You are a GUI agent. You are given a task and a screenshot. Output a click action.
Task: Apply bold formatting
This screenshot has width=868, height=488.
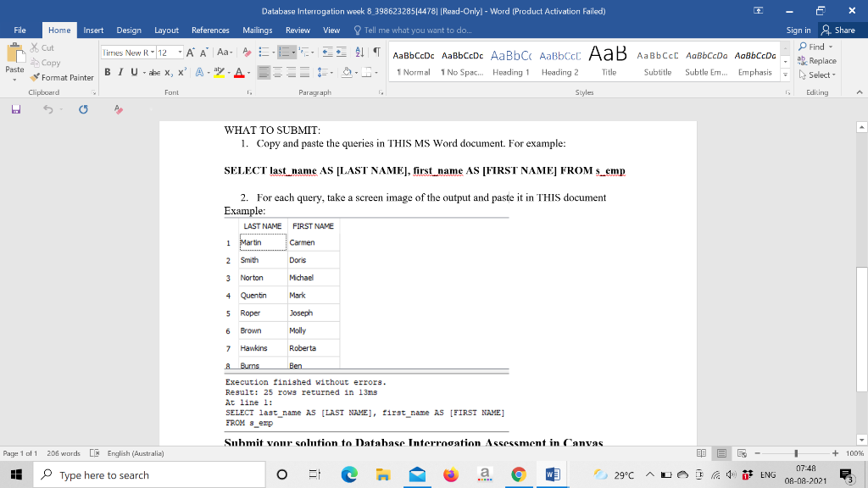point(108,72)
